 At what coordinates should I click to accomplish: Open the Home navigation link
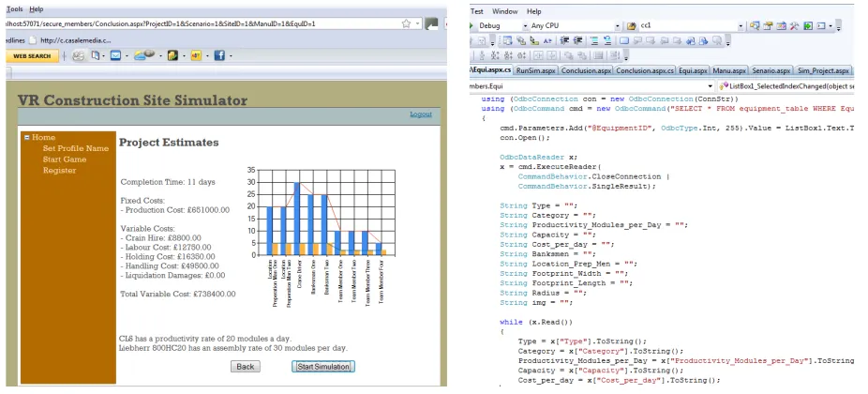click(43, 137)
